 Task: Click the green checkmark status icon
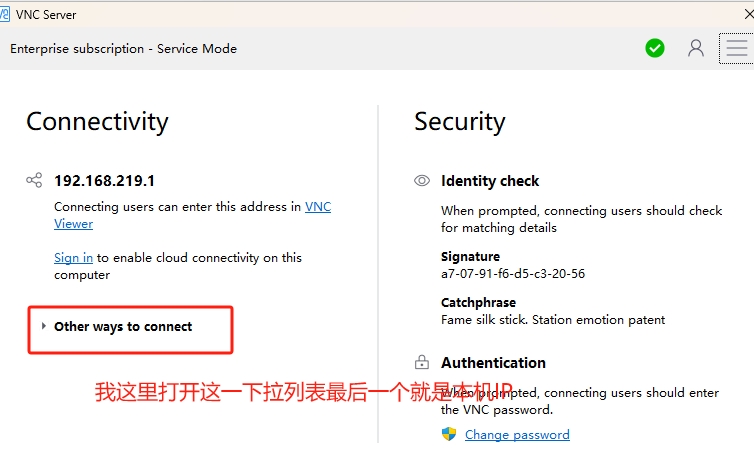click(x=655, y=48)
